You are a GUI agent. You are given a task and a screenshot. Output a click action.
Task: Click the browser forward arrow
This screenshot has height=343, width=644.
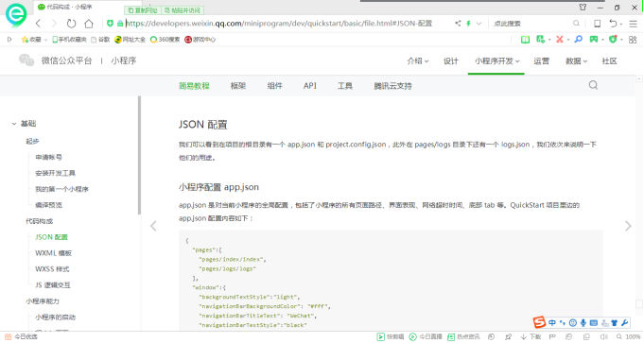pyautogui.click(x=54, y=24)
